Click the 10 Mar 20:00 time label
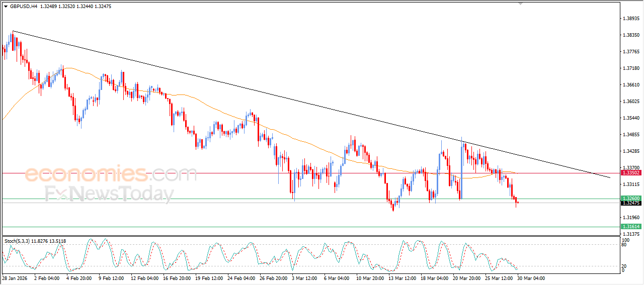Image resolution: width=644 pixels, height=285 pixels. (370, 278)
